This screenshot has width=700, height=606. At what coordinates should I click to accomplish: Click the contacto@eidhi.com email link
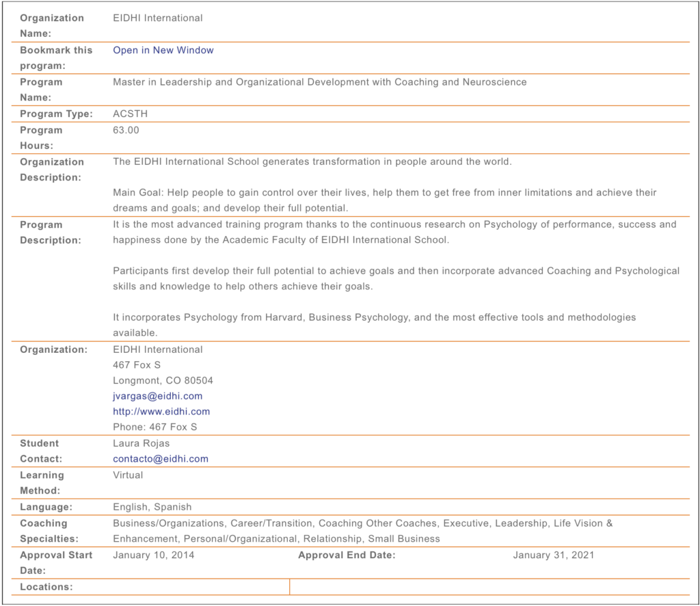161,459
